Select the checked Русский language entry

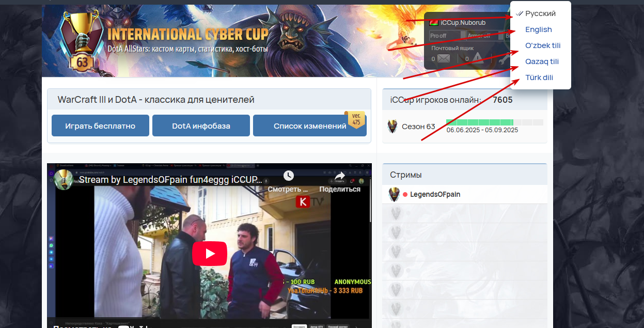click(540, 13)
